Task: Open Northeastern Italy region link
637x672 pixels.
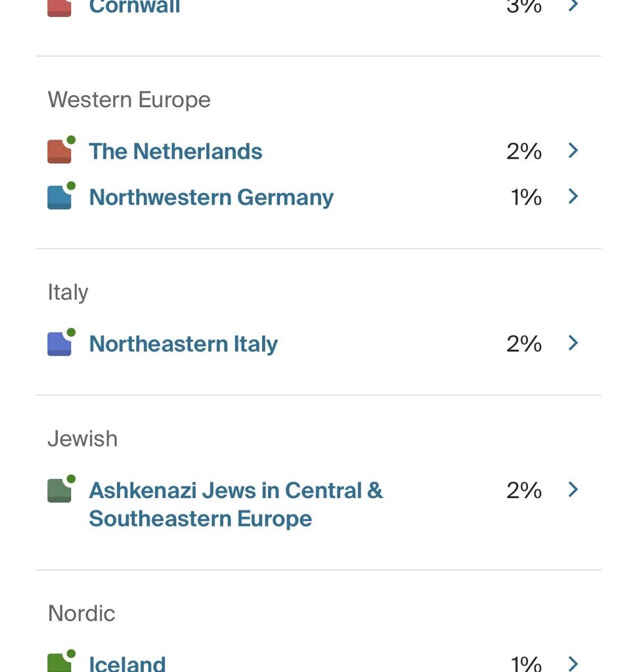Action: [x=183, y=344]
